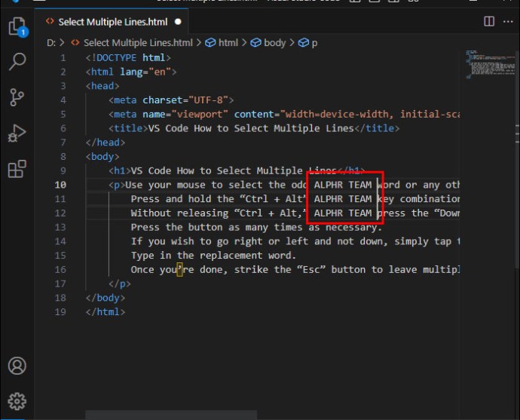Click the opening body tag on line 8
This screenshot has width=520, height=420.
102,157
